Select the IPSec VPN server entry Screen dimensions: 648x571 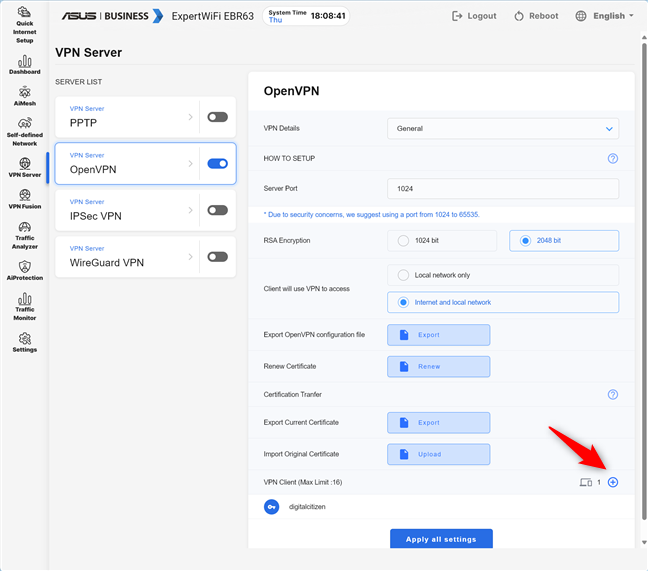tap(125, 210)
